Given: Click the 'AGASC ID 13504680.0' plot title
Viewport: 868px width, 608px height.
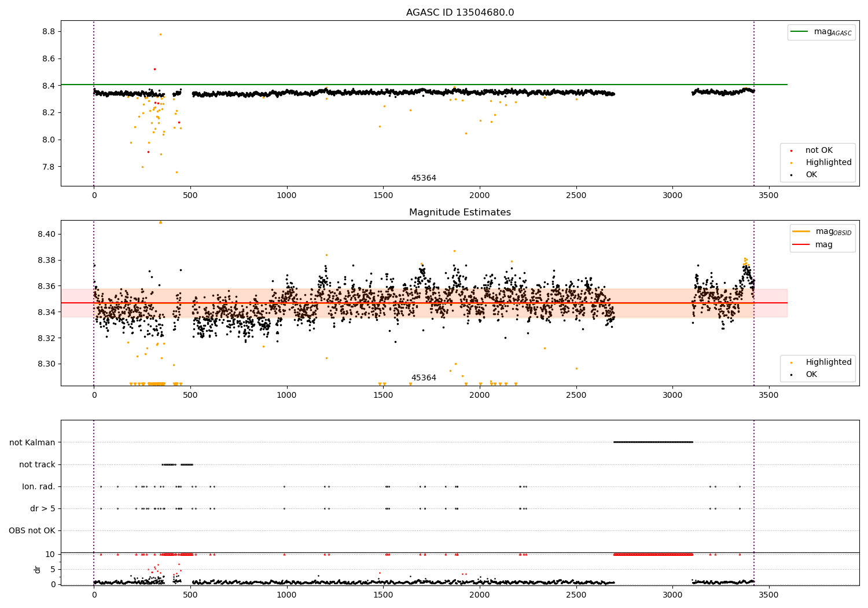Looking at the screenshot, I should (460, 13).
